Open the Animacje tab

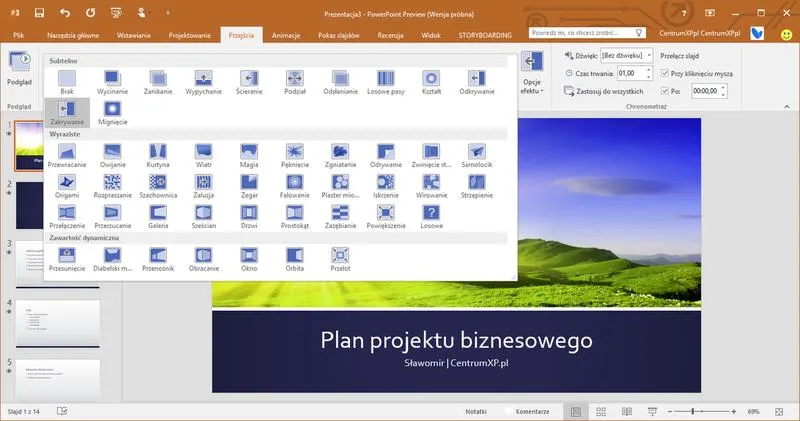[x=286, y=35]
